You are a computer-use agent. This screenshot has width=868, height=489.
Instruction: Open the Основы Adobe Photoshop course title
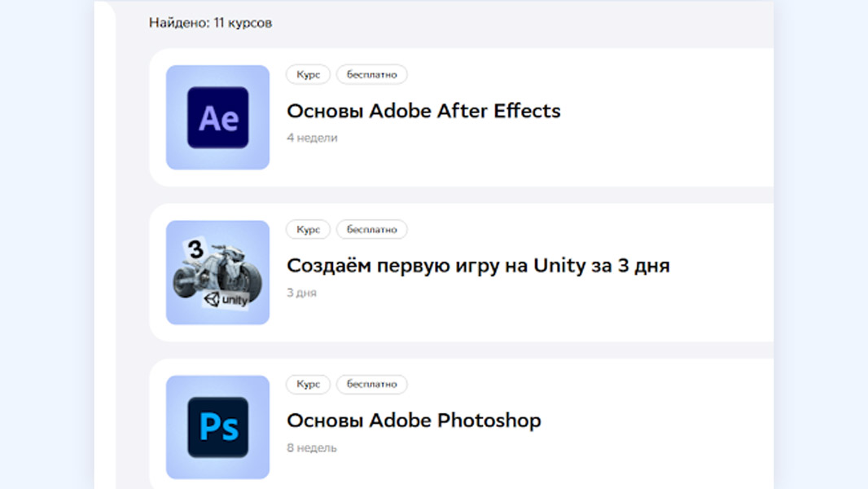pos(414,421)
